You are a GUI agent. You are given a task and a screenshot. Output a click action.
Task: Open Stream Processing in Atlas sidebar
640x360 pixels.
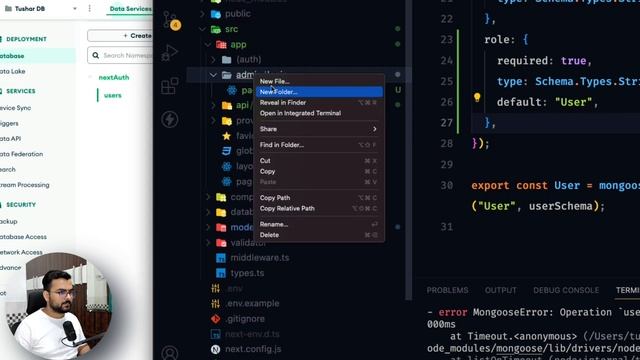(24, 185)
